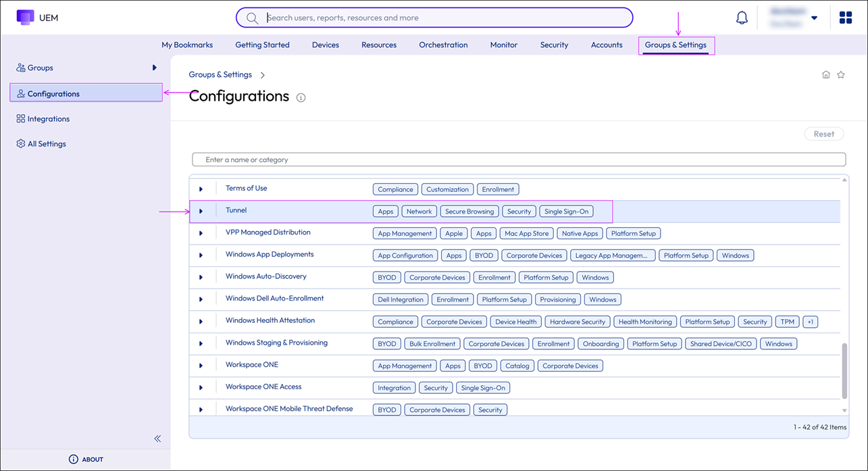Click Groups & Settings breadcrumb link
This screenshot has height=471, width=868.
[220, 75]
